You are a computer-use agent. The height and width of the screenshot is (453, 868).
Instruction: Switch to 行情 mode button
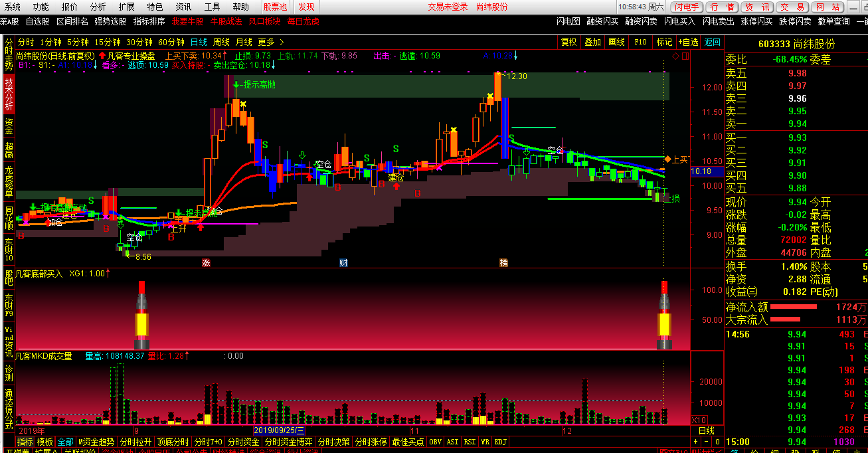tap(722, 7)
